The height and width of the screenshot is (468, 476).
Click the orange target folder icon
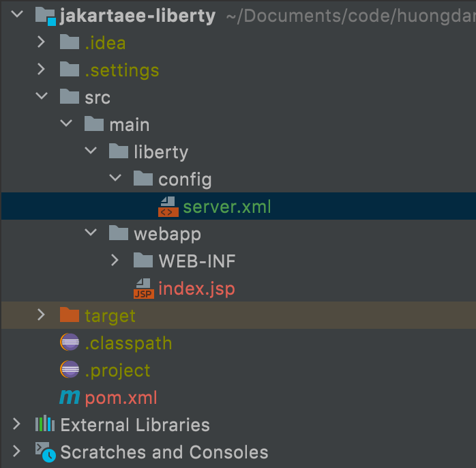70,315
